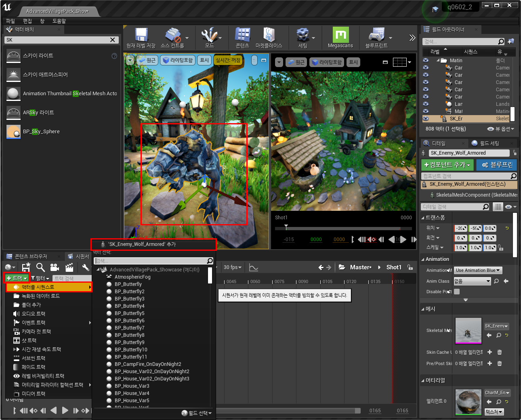This screenshot has height=420, width=521.
Task: Open the Settings gears toolbar icon
Action: [x=303, y=35]
